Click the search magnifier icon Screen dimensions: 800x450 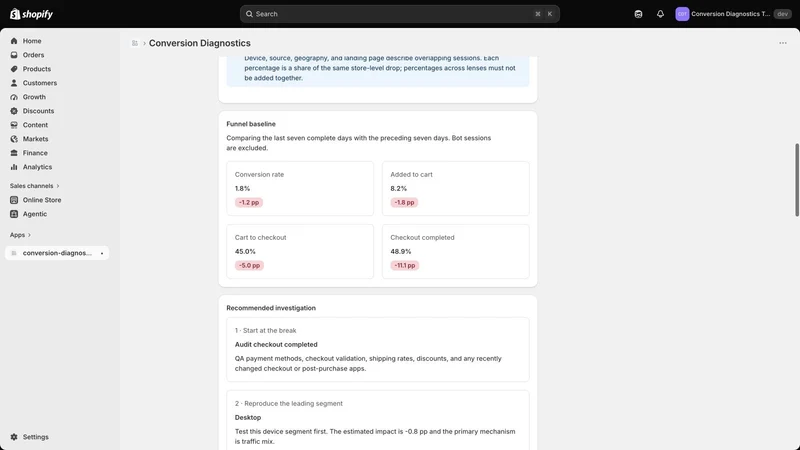point(249,14)
